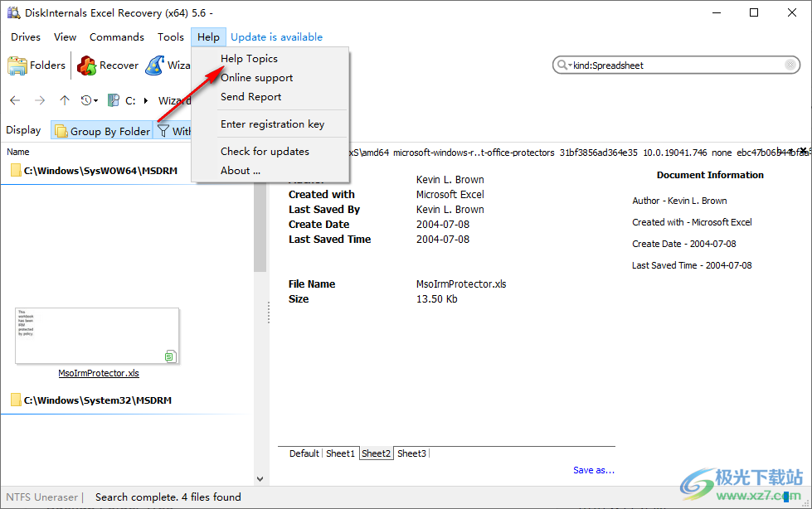Click the Create Date - 2004-07-08 line

[683, 244]
